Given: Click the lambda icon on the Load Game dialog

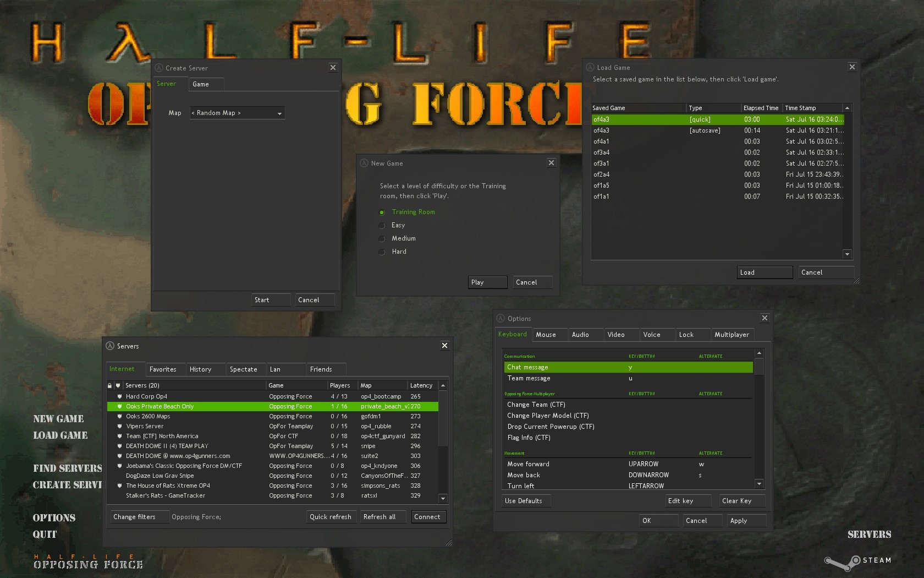Looking at the screenshot, I should [589, 67].
